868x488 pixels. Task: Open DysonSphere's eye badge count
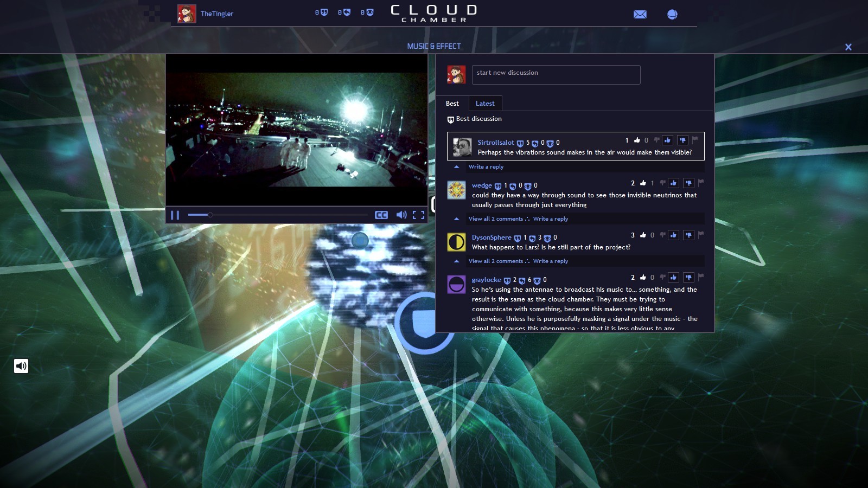point(551,238)
